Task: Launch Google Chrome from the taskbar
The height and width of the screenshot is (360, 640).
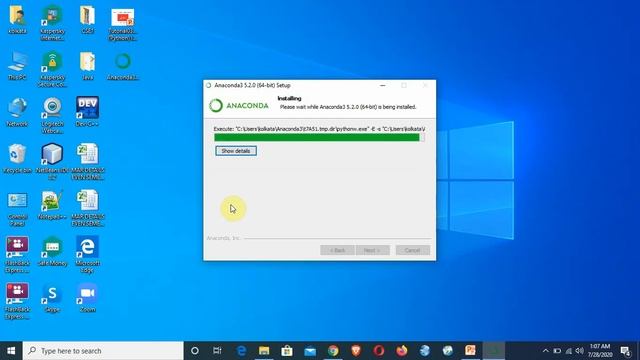Action: tap(333, 351)
